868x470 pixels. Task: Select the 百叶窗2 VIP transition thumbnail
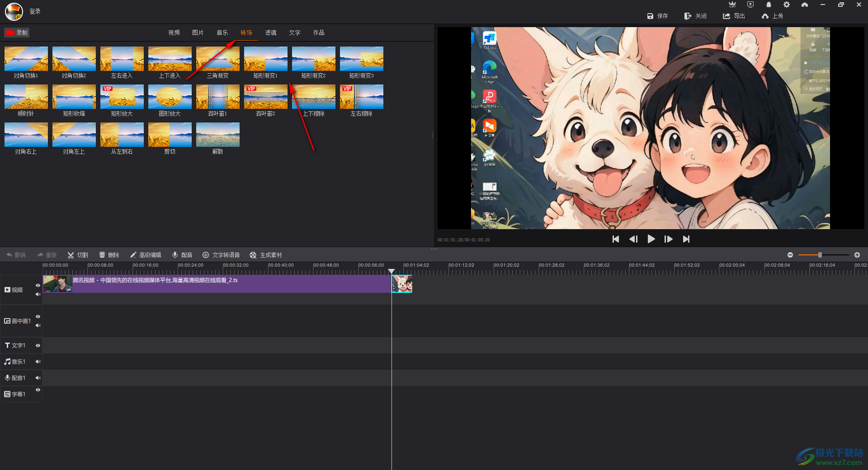(x=266, y=97)
